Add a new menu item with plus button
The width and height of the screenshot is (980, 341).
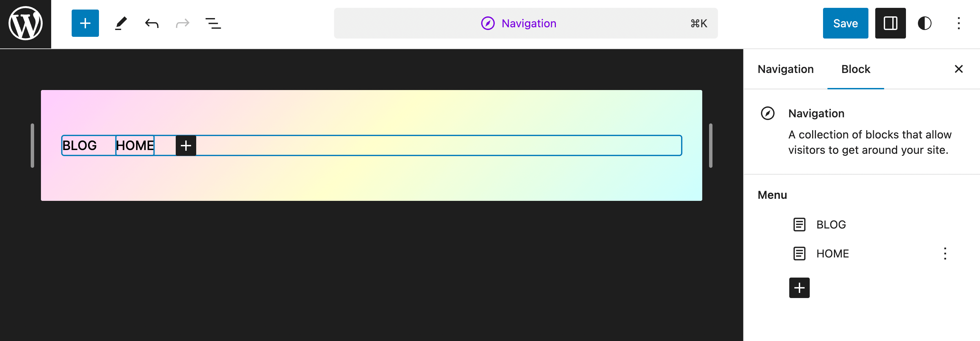799,288
